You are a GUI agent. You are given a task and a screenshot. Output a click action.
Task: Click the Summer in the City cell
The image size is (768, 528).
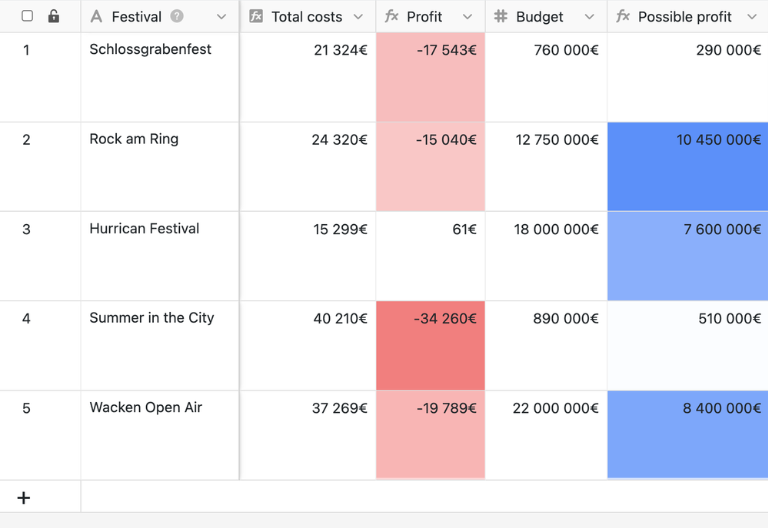tap(160, 346)
